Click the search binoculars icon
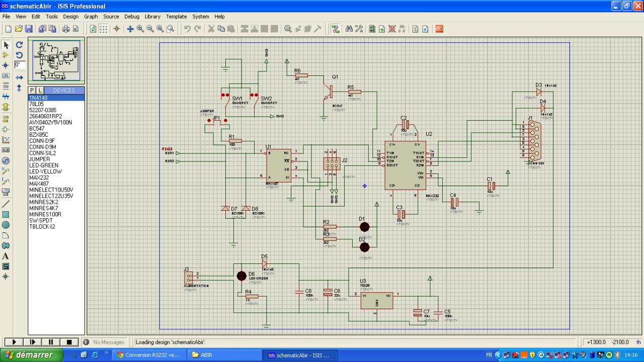The image size is (644, 362). pyautogui.click(x=349, y=29)
